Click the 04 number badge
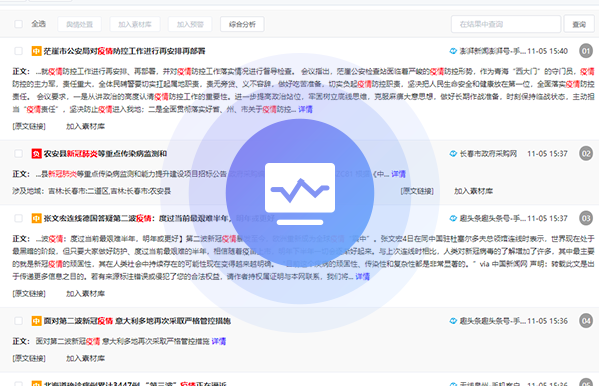This screenshot has height=386, width=599. 586,321
